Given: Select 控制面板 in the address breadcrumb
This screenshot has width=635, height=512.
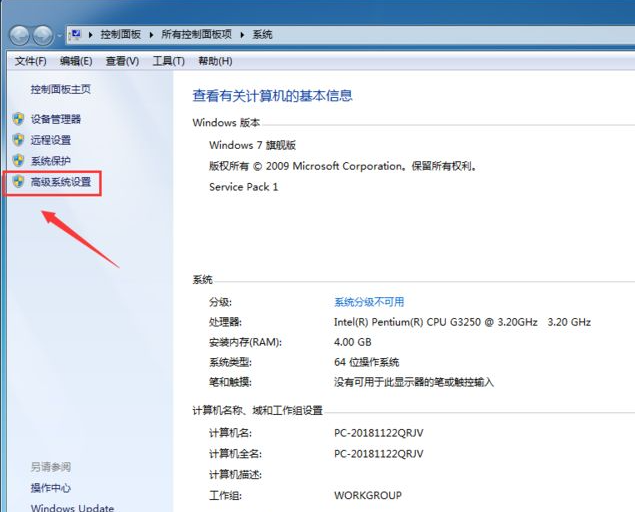Looking at the screenshot, I should click(120, 35).
